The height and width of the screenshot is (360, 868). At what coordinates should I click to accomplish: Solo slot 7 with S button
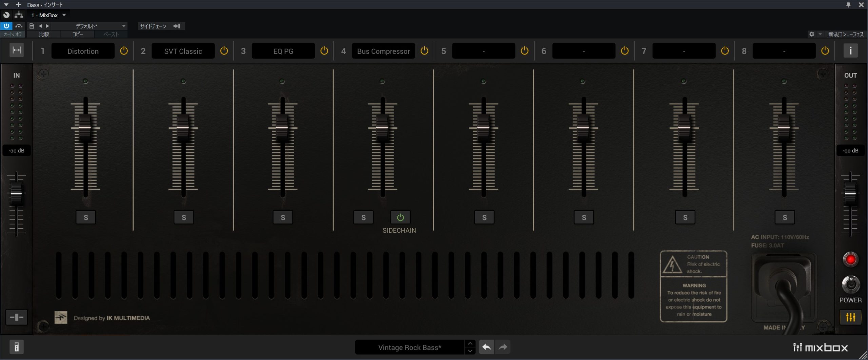685,217
